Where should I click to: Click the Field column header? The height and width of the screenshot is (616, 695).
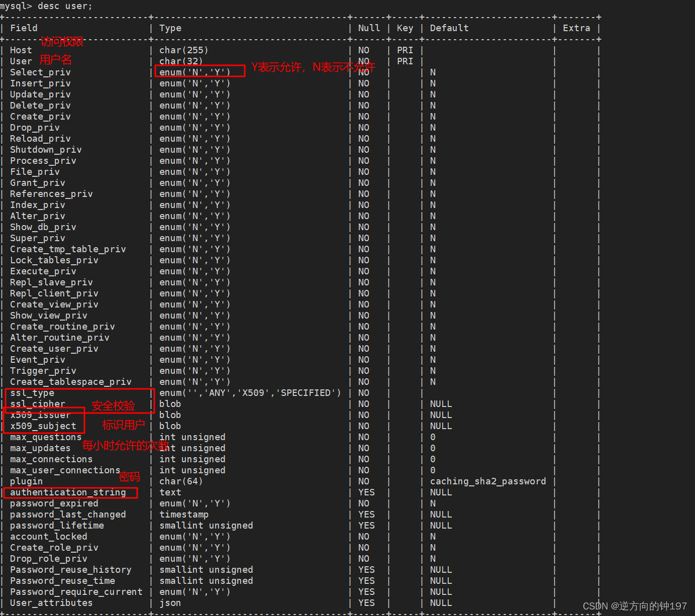click(x=24, y=28)
